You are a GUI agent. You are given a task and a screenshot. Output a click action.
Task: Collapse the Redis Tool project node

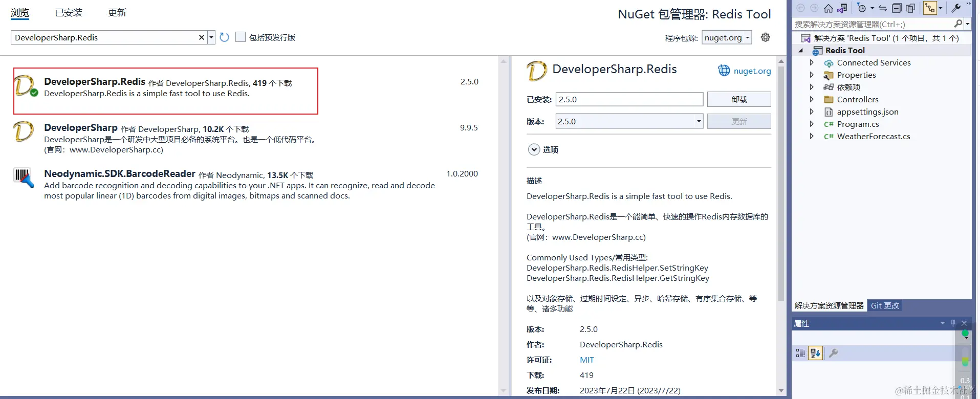801,51
